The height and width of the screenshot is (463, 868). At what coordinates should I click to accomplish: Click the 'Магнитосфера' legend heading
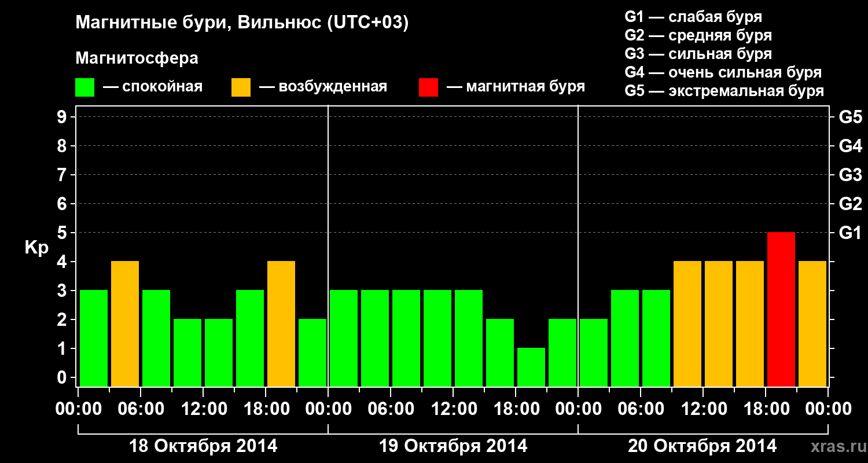(137, 58)
